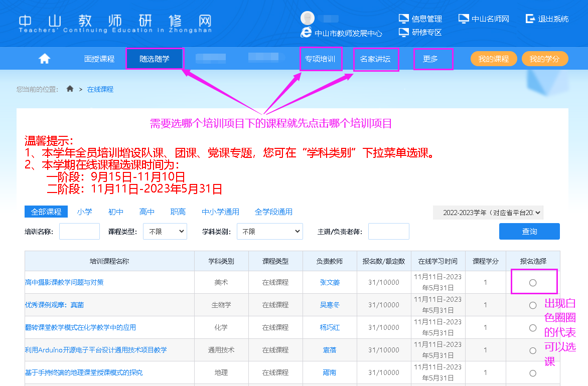Go to the home page icon in navigation bar
Viewport: 588px width, 386px height.
[44, 59]
